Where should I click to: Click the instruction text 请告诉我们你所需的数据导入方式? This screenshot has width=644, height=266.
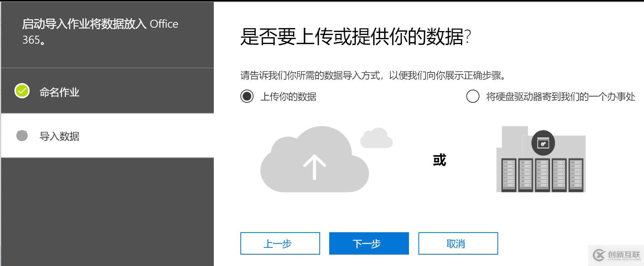click(310, 75)
